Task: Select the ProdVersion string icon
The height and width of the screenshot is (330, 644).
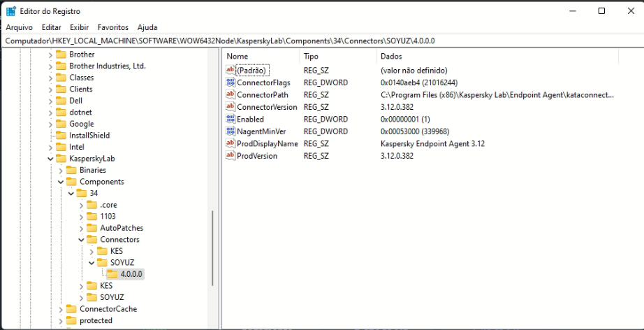Action: (x=230, y=156)
